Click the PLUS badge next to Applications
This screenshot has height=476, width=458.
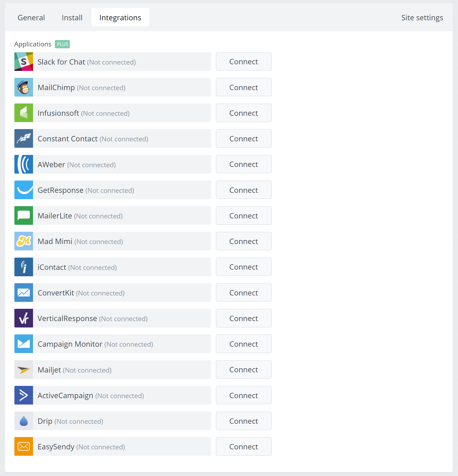[62, 44]
